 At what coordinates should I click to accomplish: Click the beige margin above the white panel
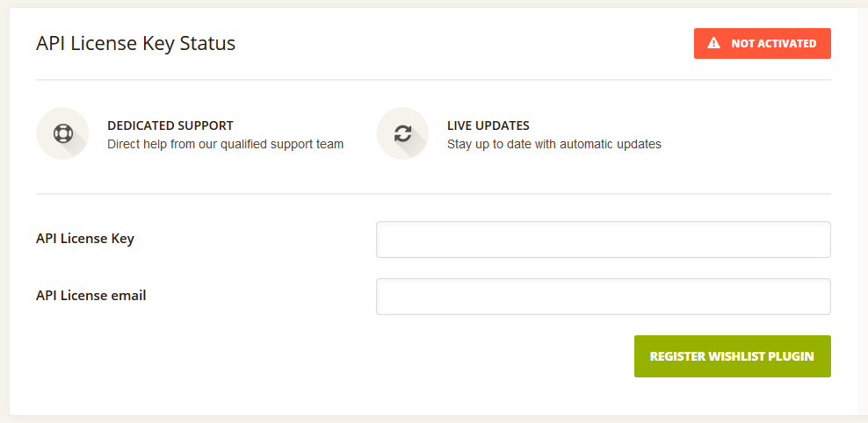[433, 4]
